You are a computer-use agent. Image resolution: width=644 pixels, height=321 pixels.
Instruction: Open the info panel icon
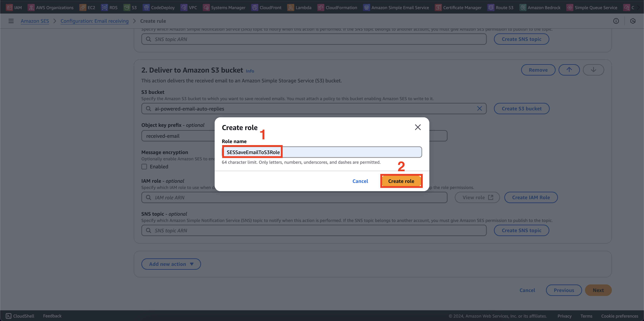pyautogui.click(x=616, y=21)
